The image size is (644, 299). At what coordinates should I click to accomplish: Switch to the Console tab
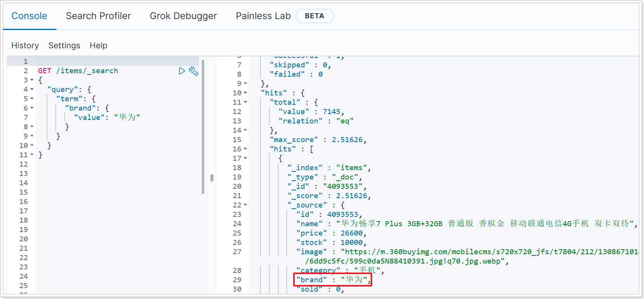pos(29,16)
